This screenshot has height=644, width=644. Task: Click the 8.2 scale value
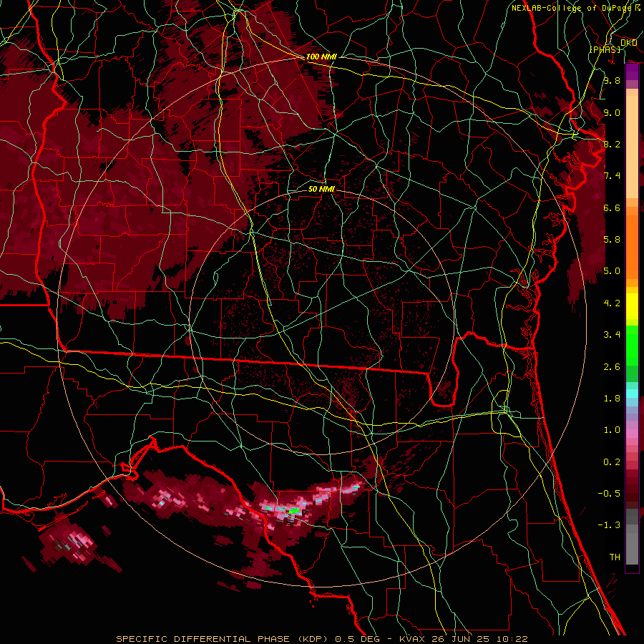pyautogui.click(x=612, y=144)
